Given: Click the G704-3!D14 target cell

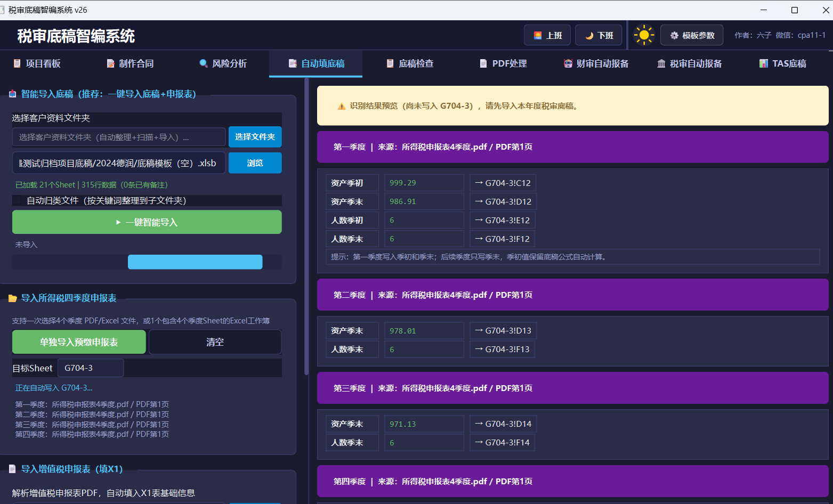Looking at the screenshot, I should (503, 424).
